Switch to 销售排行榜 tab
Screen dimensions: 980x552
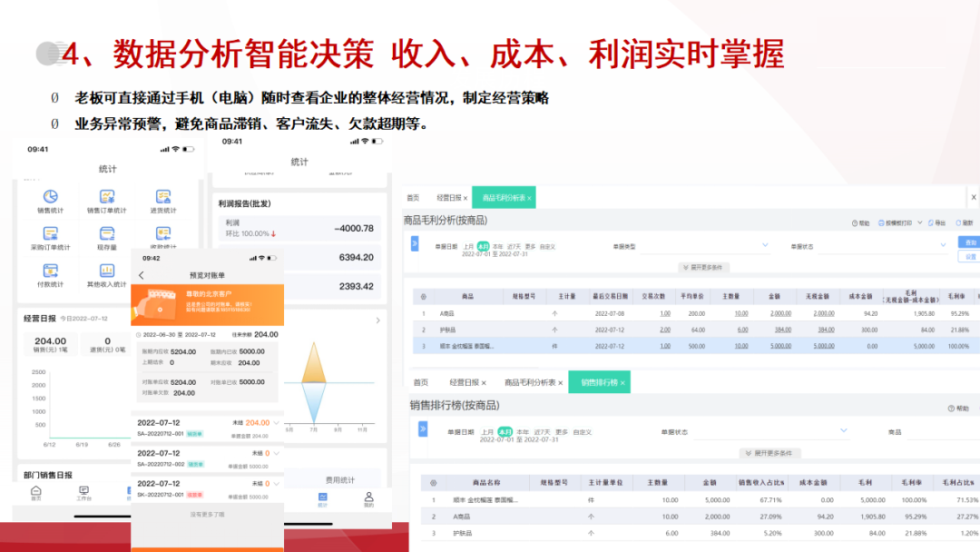pyautogui.click(x=599, y=382)
